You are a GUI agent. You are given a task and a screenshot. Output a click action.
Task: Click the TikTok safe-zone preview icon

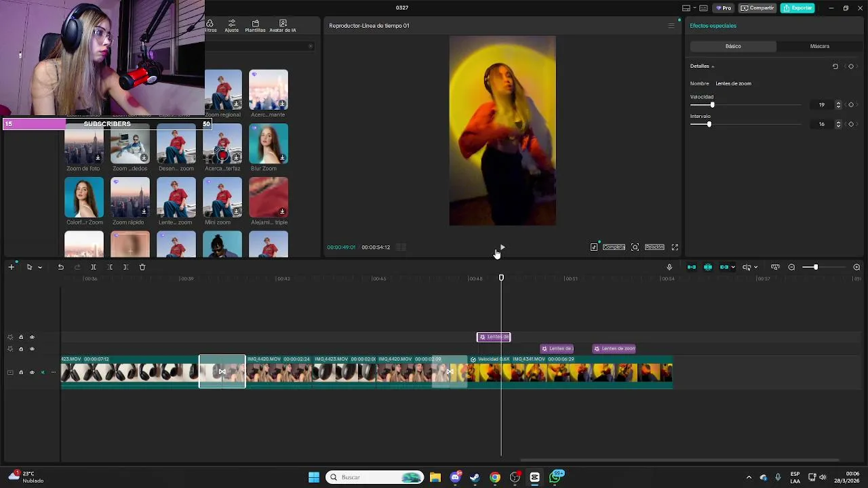pos(594,247)
